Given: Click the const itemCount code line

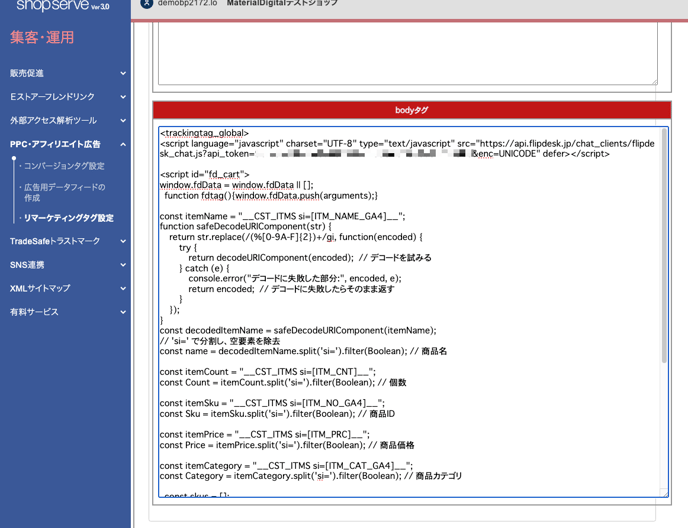Looking at the screenshot, I should point(268,372).
